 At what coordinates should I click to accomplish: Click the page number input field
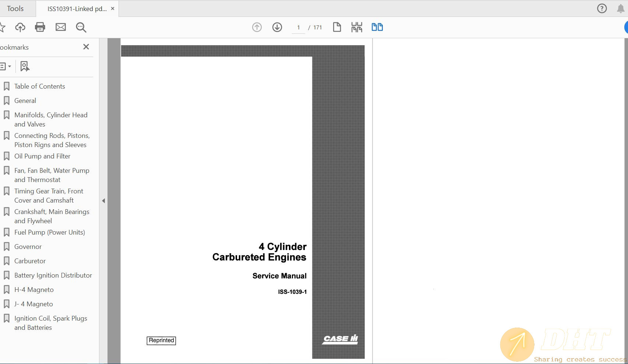[x=299, y=28]
